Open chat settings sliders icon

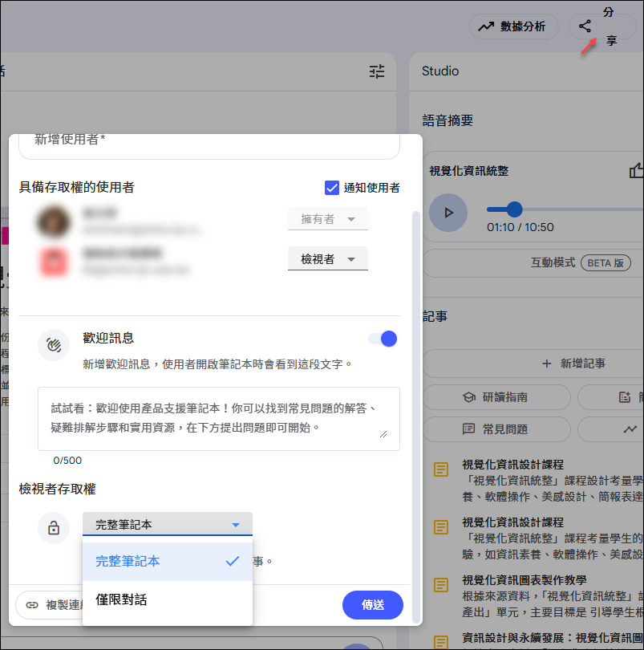(377, 71)
